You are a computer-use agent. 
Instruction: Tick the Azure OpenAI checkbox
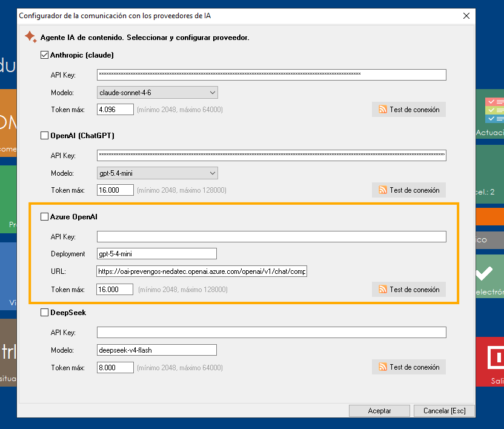pos(44,217)
